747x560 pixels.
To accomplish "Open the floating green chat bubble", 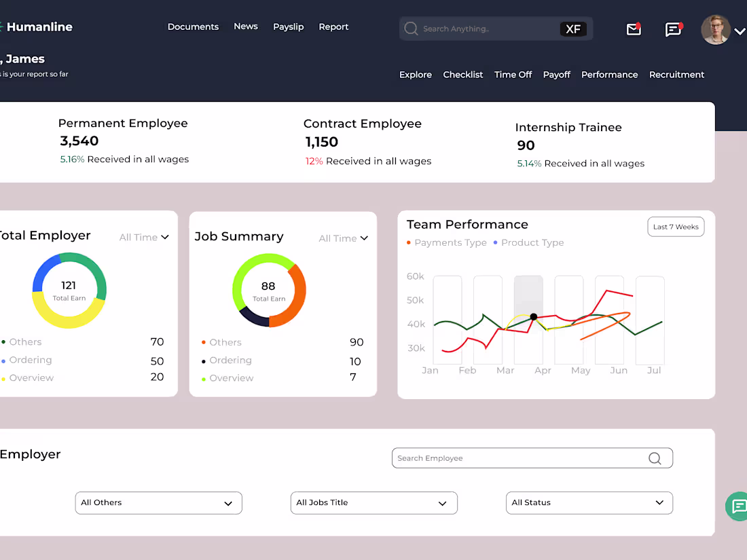I will pyautogui.click(x=737, y=506).
